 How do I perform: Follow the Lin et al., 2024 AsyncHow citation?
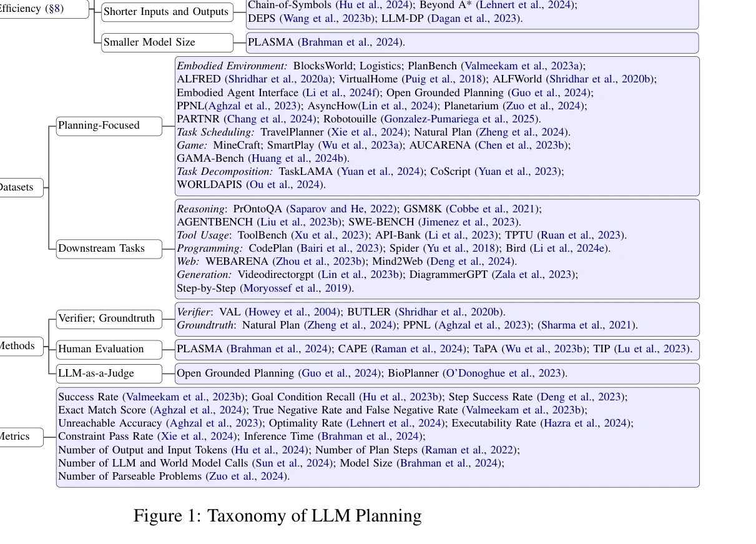pos(398,106)
